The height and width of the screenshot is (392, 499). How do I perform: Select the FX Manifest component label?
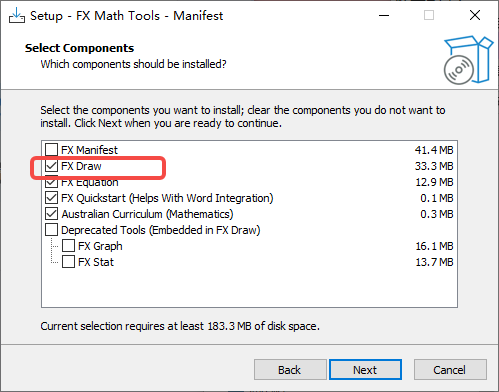tap(89, 150)
